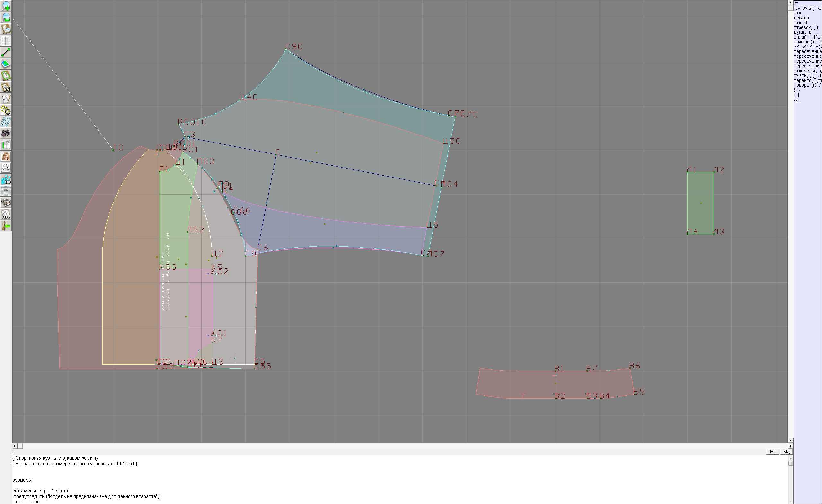Screen dimensions: 822x504
Task: Open the 3D view icon
Action: click(x=6, y=180)
